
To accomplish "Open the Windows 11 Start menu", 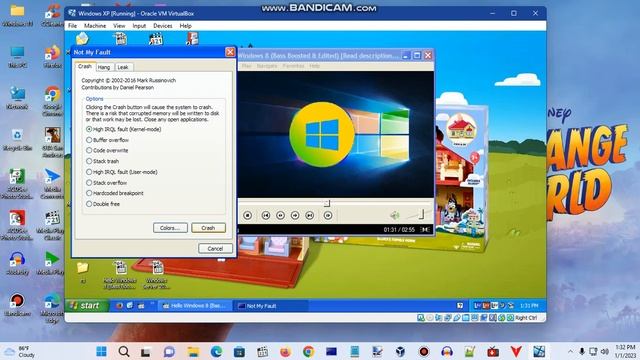I will click(101, 351).
